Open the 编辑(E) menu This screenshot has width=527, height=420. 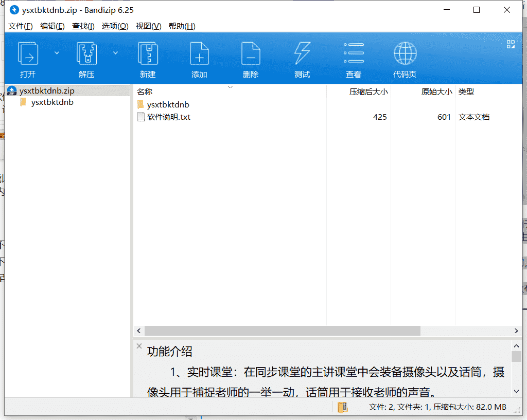pyautogui.click(x=52, y=26)
